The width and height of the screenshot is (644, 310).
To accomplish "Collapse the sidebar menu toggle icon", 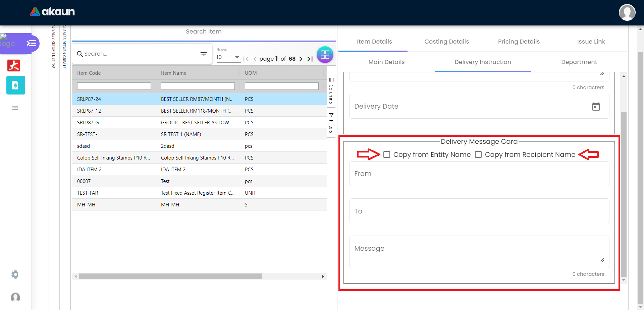I will (x=31, y=43).
